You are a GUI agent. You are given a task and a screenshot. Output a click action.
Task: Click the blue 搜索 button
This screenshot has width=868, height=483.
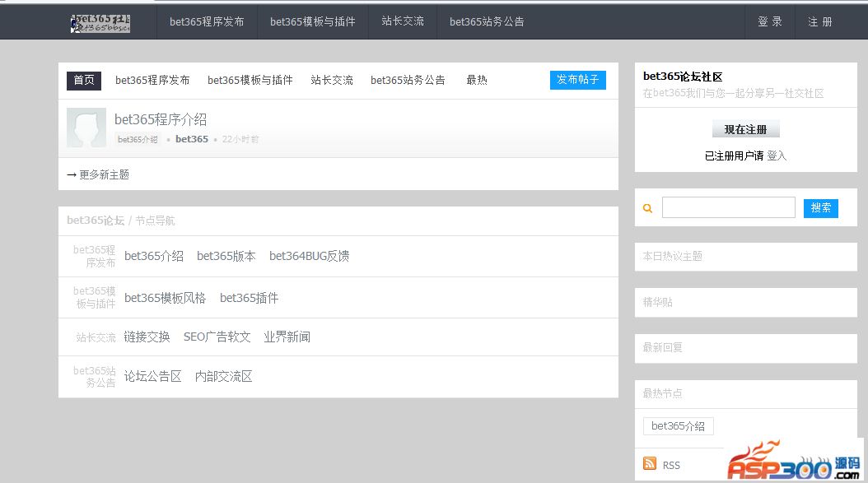coord(820,208)
